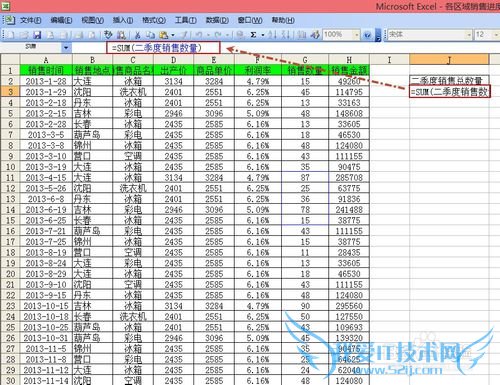Click the Copy icon

[151, 35]
